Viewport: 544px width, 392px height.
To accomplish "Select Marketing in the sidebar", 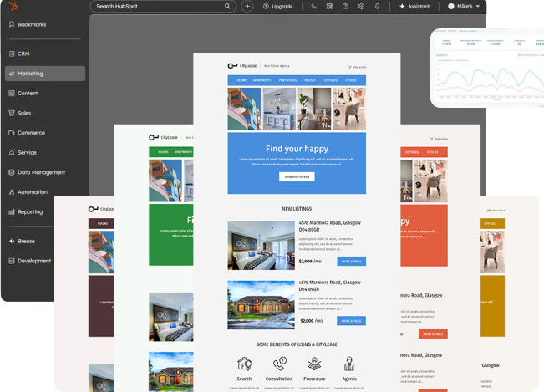I will (x=45, y=74).
